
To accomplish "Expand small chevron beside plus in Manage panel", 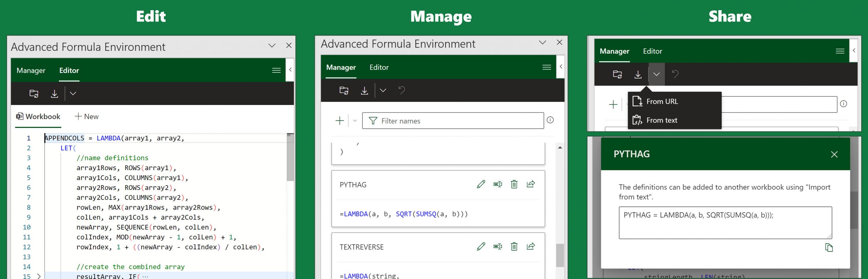I will tap(355, 121).
